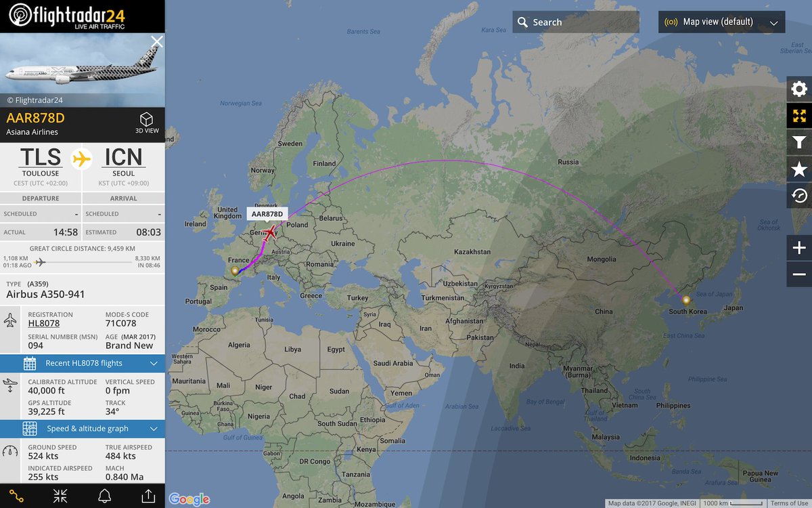Open bookmarks star icon
This screenshot has width=812, height=508.
[799, 169]
